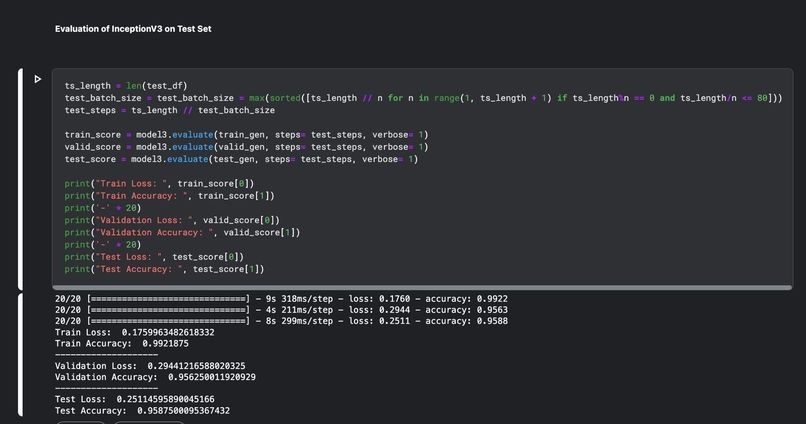The width and height of the screenshot is (806, 424).
Task: Click the print 'Test Loss' code line
Action: pos(154,257)
